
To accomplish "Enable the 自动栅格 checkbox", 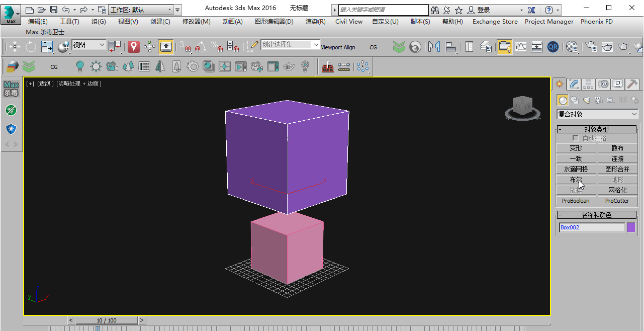I will pos(576,138).
